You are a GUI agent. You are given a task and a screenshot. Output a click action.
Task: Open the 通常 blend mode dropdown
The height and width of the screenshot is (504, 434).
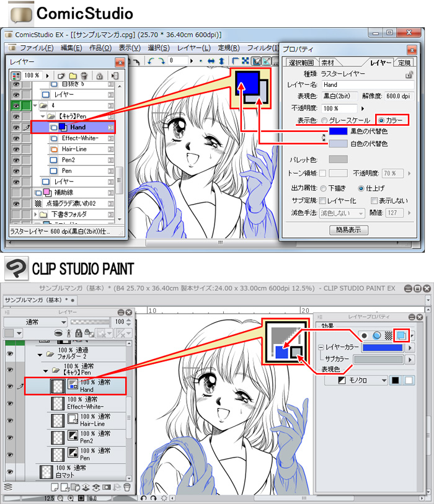click(x=35, y=322)
